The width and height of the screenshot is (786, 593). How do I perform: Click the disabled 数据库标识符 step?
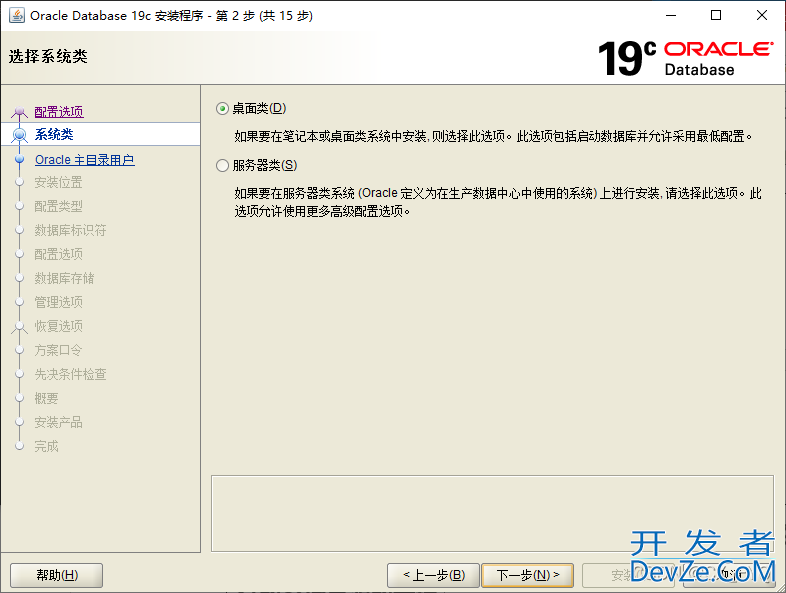coord(70,231)
